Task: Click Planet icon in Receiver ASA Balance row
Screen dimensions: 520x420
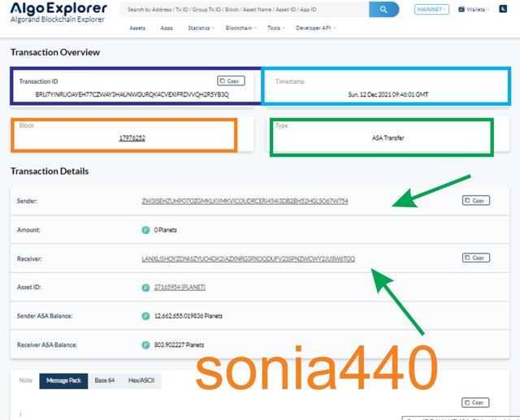Action: coord(145,344)
